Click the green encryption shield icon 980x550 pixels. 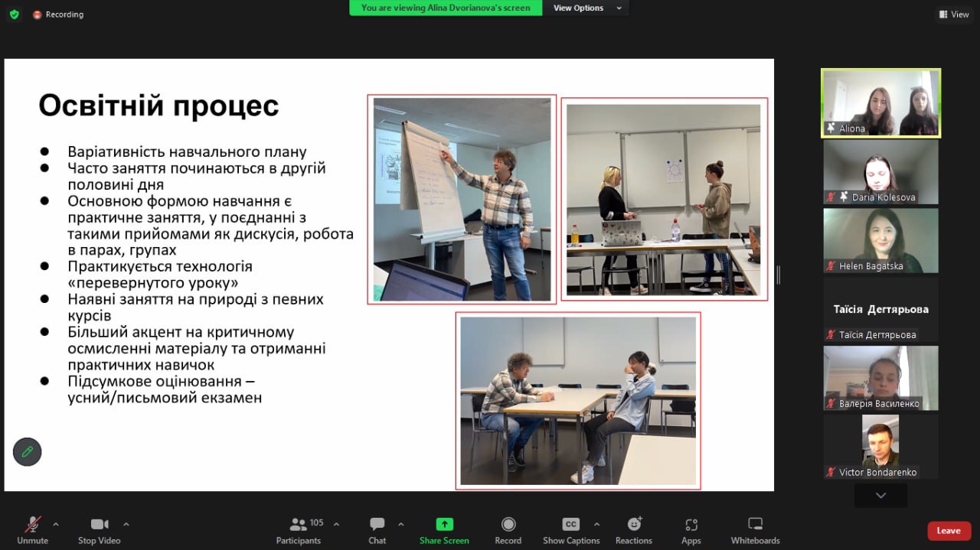[x=15, y=15]
